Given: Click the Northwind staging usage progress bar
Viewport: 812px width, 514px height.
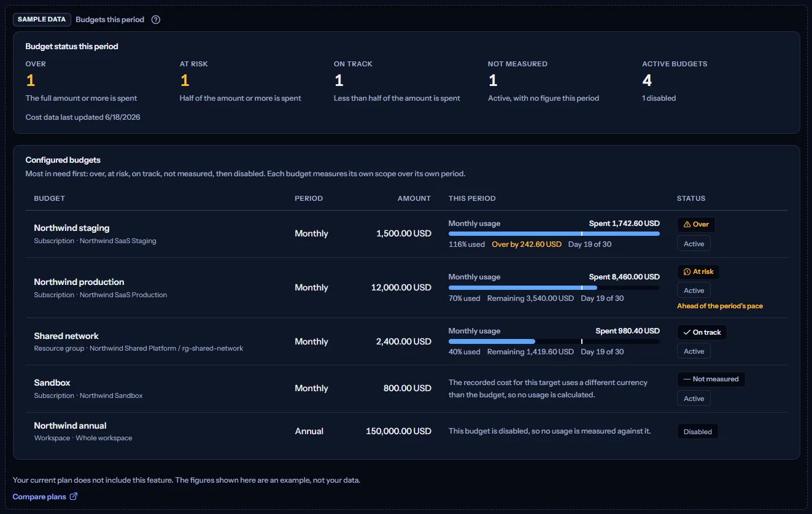Looking at the screenshot, I should [x=554, y=234].
